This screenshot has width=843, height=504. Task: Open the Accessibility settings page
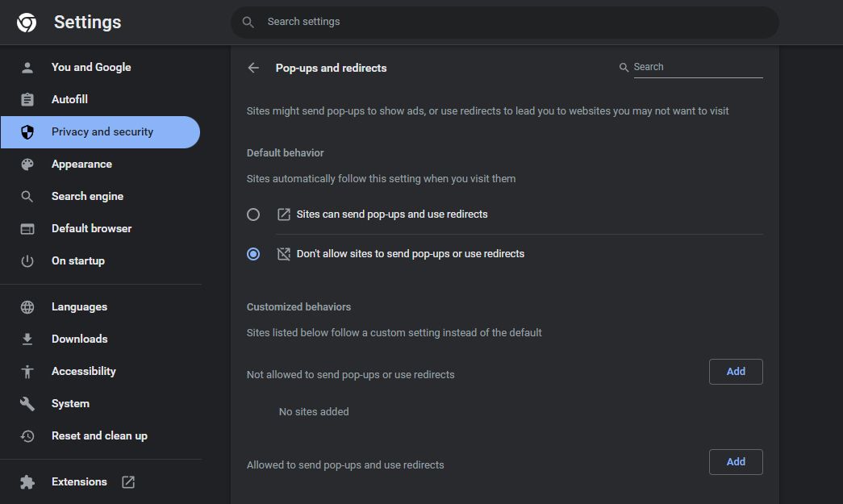(83, 371)
